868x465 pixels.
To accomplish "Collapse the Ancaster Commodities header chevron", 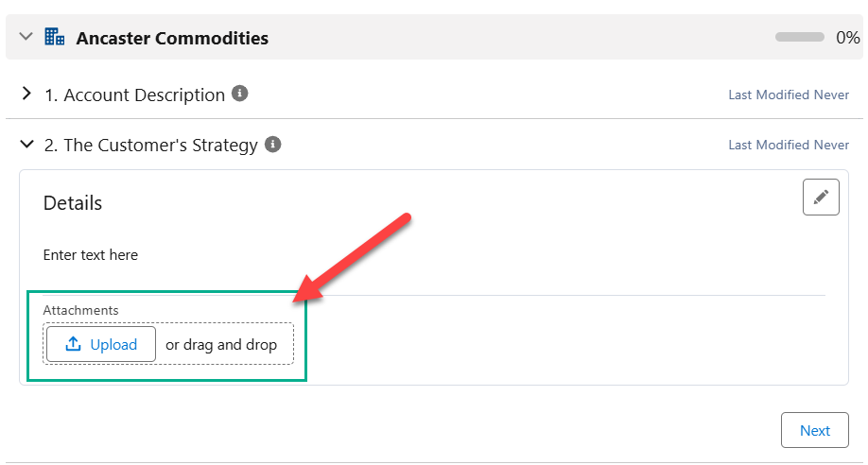I will tap(26, 37).
